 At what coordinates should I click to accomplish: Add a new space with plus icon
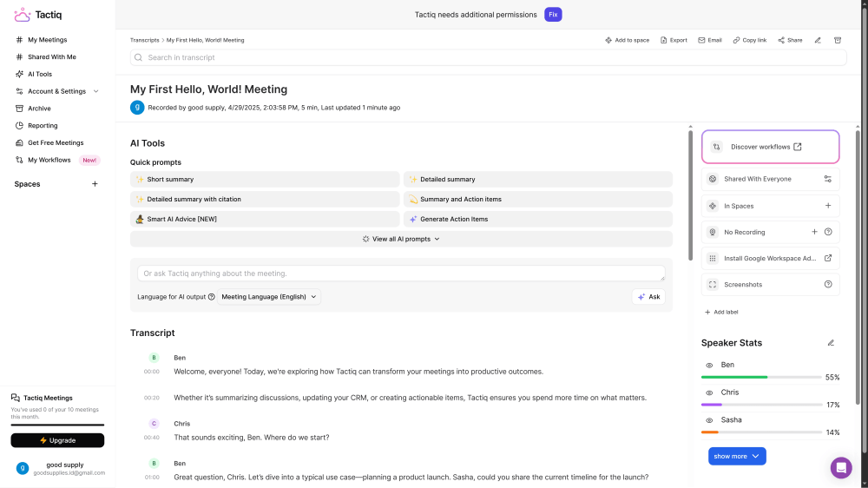(95, 184)
